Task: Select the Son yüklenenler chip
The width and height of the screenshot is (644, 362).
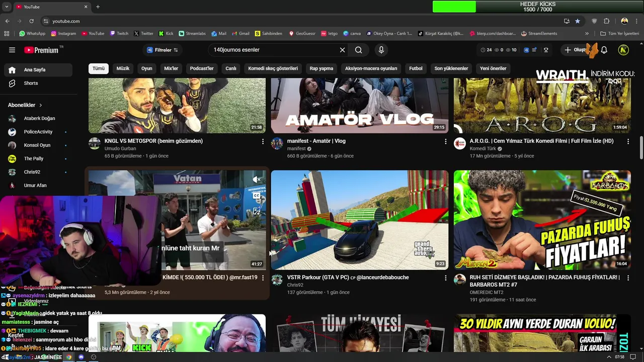Action: [451, 68]
